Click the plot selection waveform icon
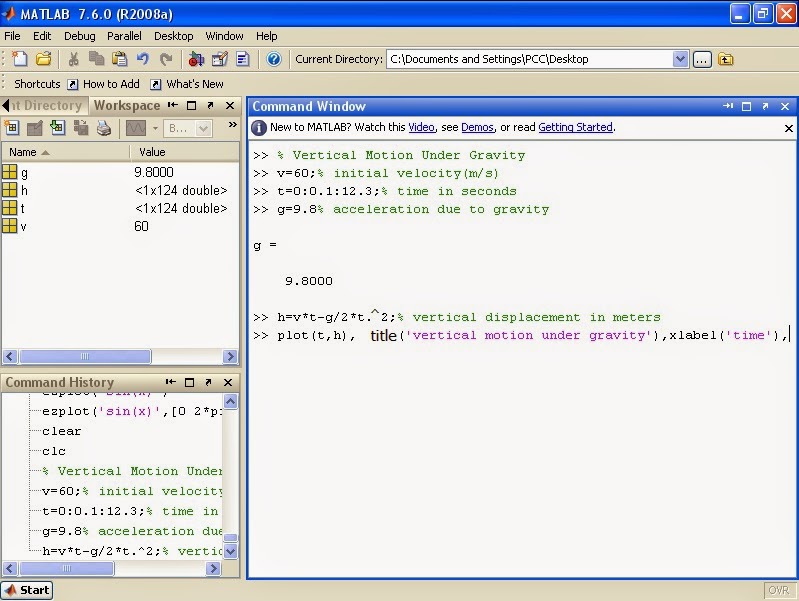The image size is (799, 601). (x=136, y=128)
